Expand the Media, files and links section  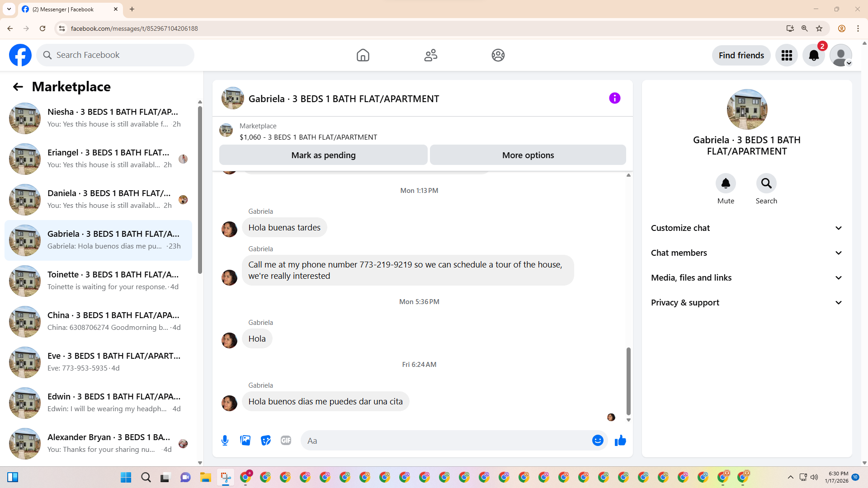coord(747,278)
